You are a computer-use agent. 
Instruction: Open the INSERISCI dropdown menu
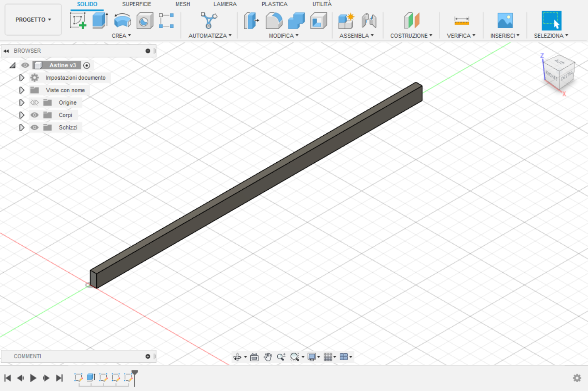tap(505, 36)
